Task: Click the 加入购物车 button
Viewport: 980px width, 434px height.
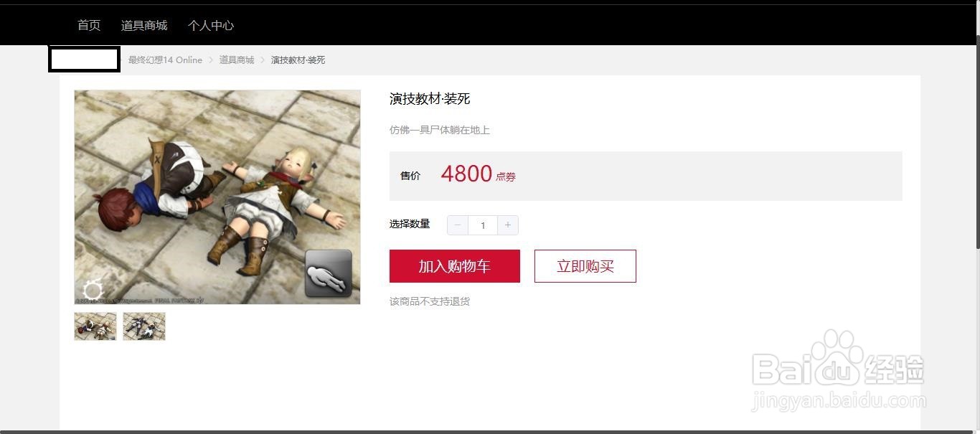Action: (x=455, y=266)
